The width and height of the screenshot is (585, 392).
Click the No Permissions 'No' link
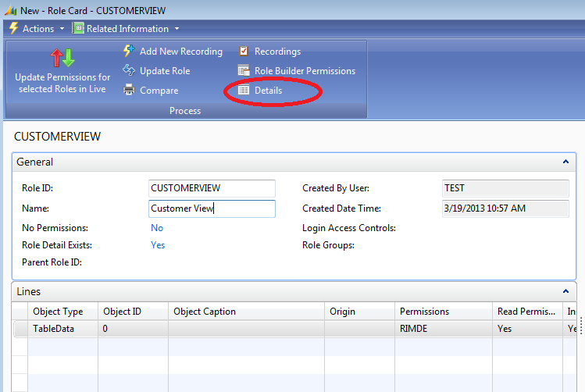(x=157, y=228)
